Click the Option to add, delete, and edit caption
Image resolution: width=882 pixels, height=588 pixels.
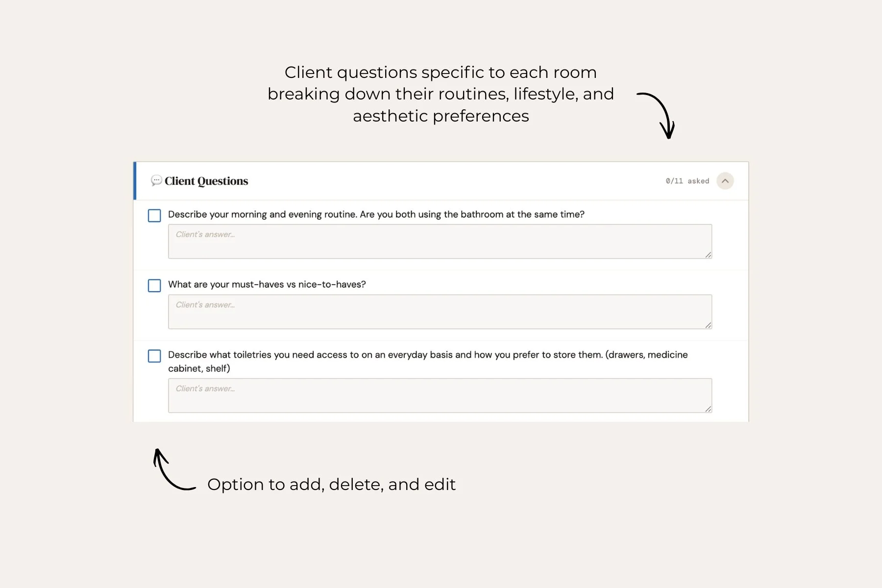[x=331, y=484]
